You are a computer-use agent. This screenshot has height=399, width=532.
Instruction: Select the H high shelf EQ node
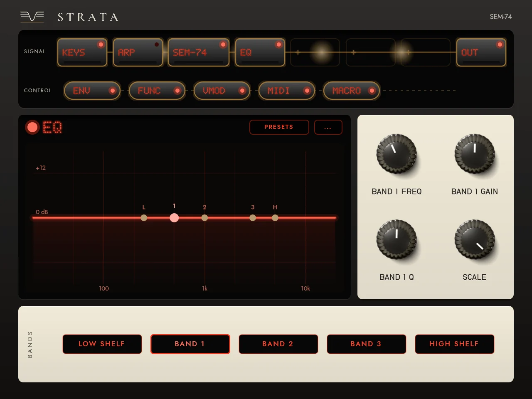[x=275, y=218]
